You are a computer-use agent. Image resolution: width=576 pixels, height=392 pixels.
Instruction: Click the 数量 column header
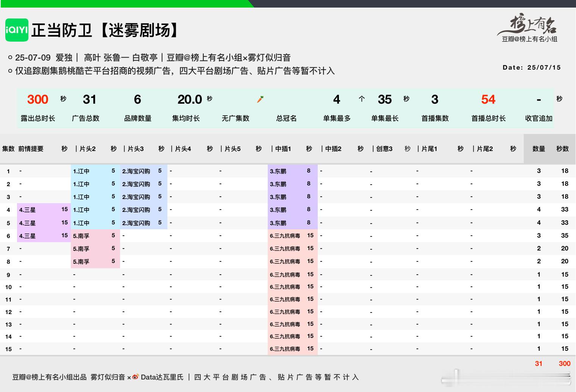click(x=539, y=149)
